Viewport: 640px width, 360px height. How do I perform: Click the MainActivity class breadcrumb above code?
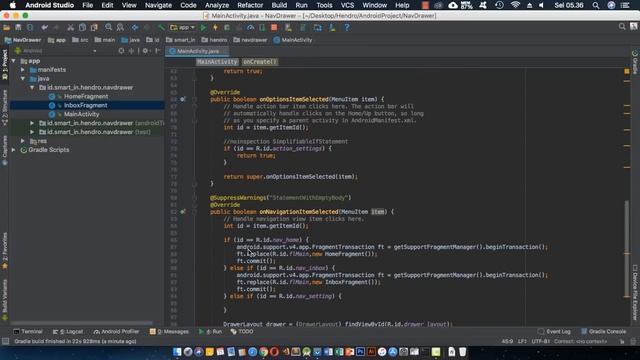click(217, 62)
